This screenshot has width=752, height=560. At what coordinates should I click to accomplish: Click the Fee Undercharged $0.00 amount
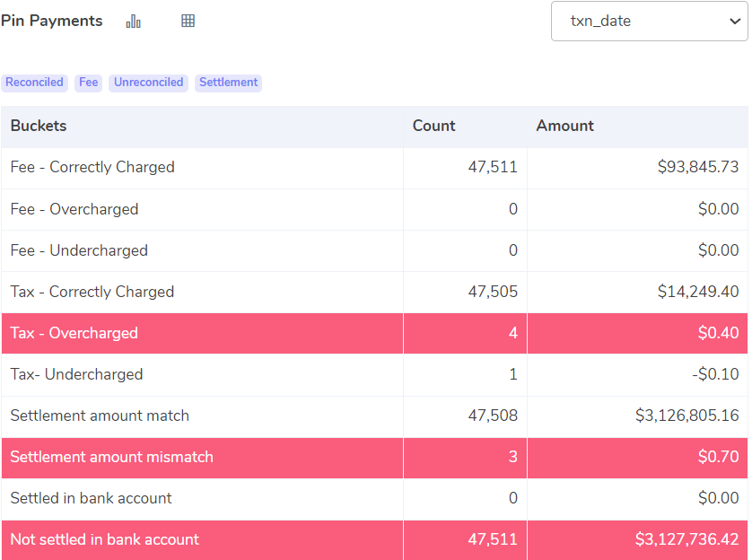(719, 250)
